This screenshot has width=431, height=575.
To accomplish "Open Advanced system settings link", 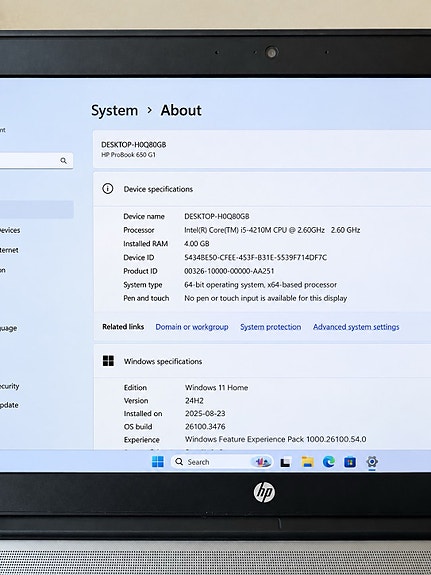I will click(356, 327).
